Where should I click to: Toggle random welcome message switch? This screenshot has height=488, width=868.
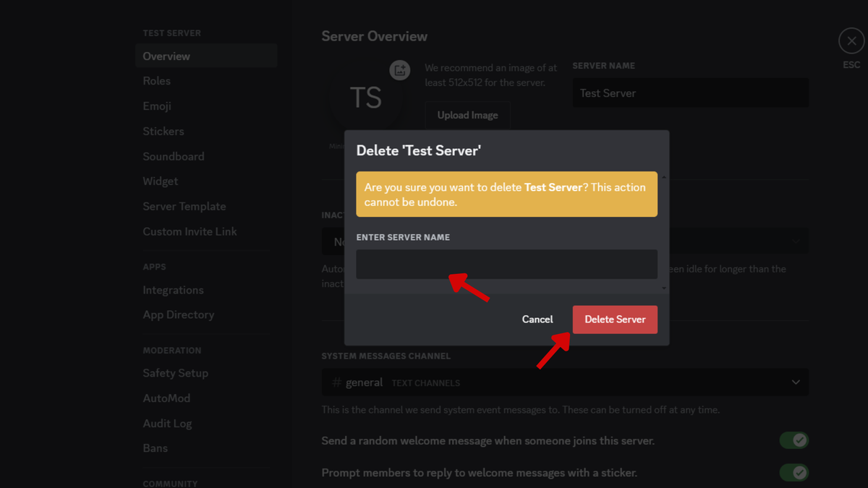tap(793, 440)
